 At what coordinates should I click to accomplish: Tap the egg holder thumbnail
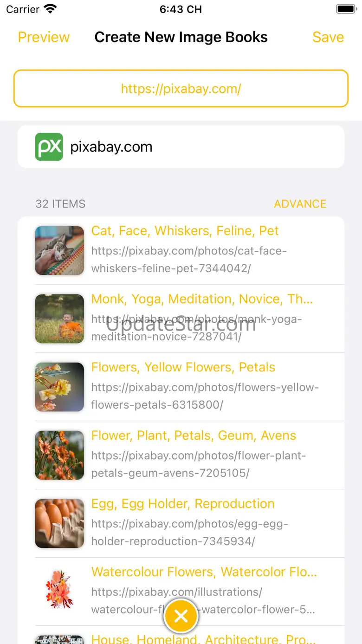(59, 523)
